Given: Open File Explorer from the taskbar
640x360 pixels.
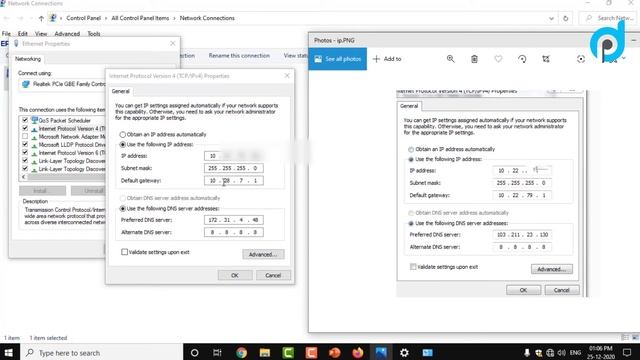Looking at the screenshot, I should pyautogui.click(x=264, y=352).
